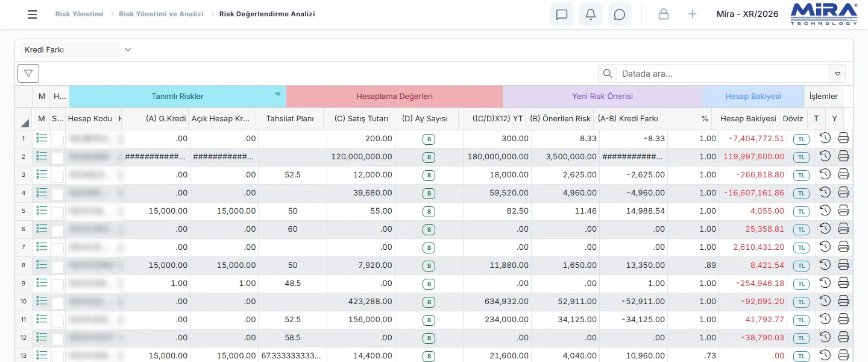The image size is (868, 362).
Task: Select the checkbox in row 8
Action: 58,267
